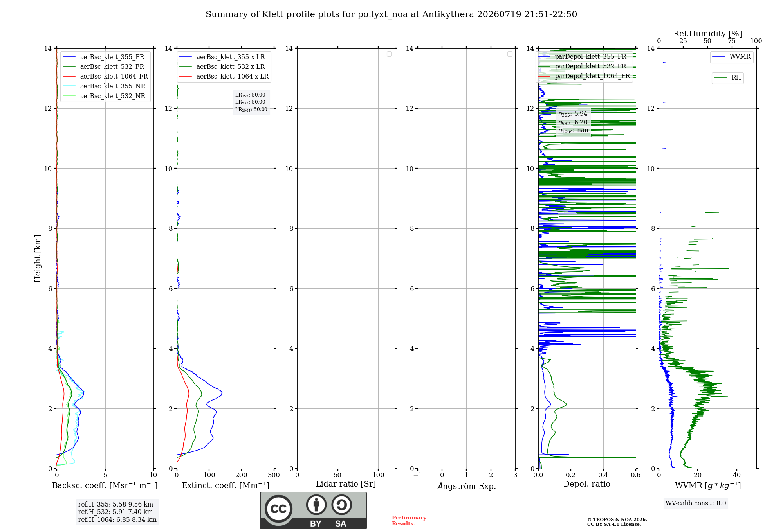Click the Preliminary Results red text
783x532 pixels.
tap(409, 521)
